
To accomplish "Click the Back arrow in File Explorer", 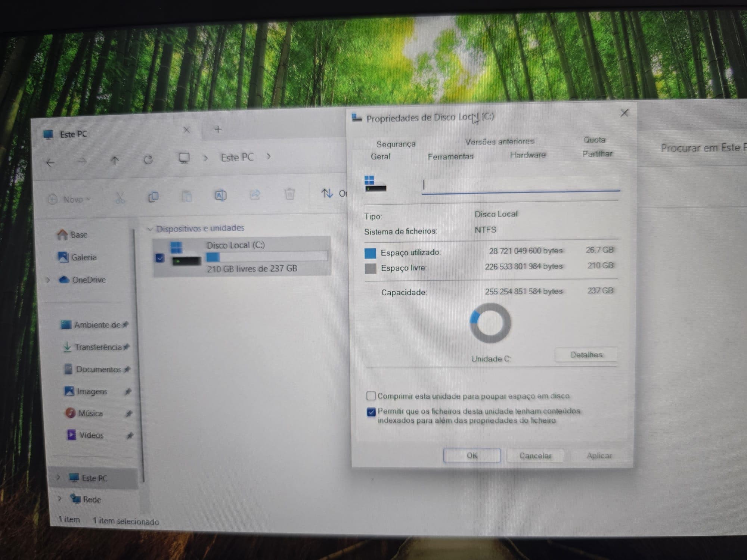I will tap(50, 162).
